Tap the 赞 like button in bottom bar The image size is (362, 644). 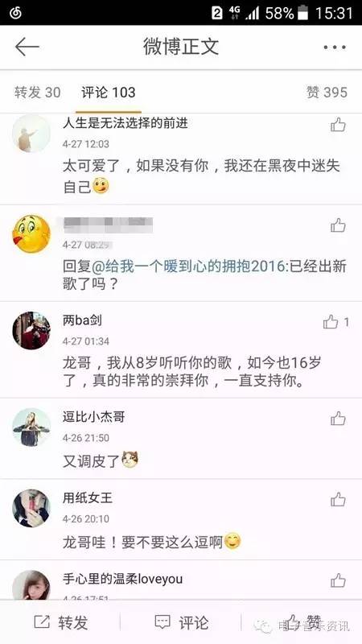[x=304, y=622]
